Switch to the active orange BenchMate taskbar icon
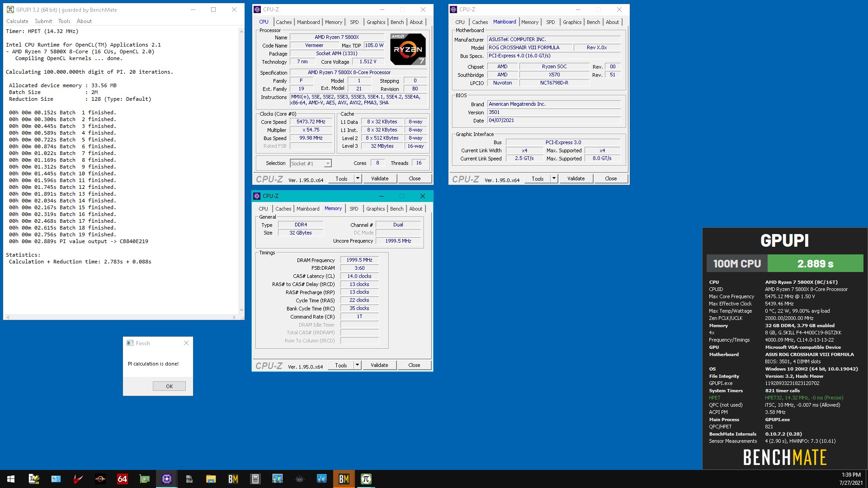Image resolution: width=868 pixels, height=488 pixels. (x=344, y=479)
